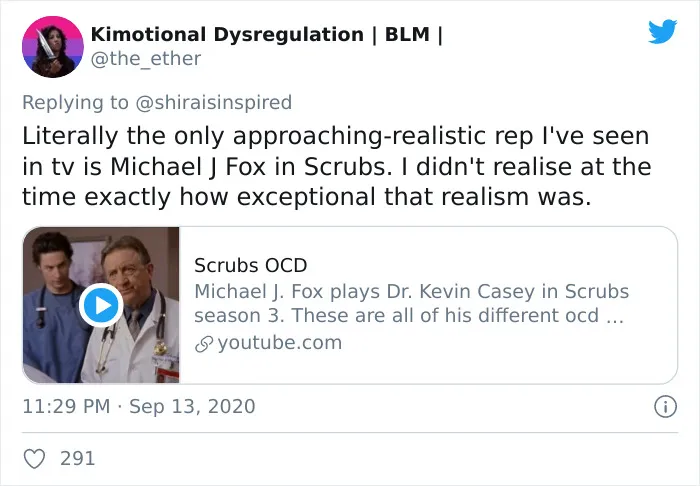Click the youtube.com link text
Viewport: 700px width, 486px height.
tap(279, 343)
